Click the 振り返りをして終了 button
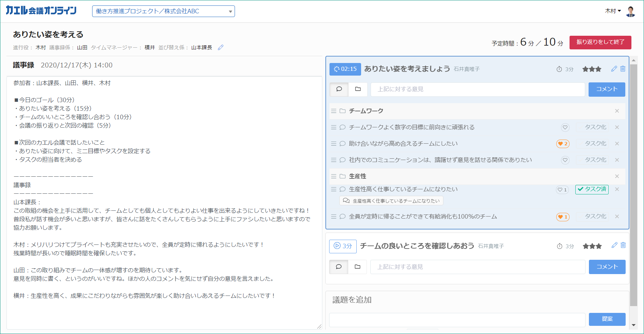This screenshot has width=644, height=334. pos(600,42)
